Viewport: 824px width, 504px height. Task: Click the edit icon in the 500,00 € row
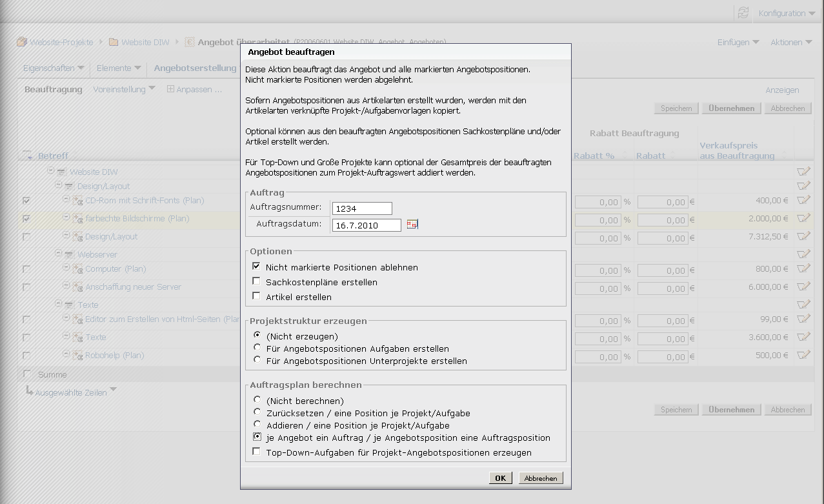point(803,356)
